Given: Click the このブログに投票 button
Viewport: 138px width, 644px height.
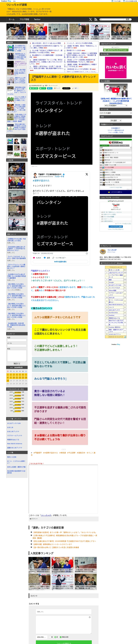Looking at the screenshot, I should coord(116,226).
